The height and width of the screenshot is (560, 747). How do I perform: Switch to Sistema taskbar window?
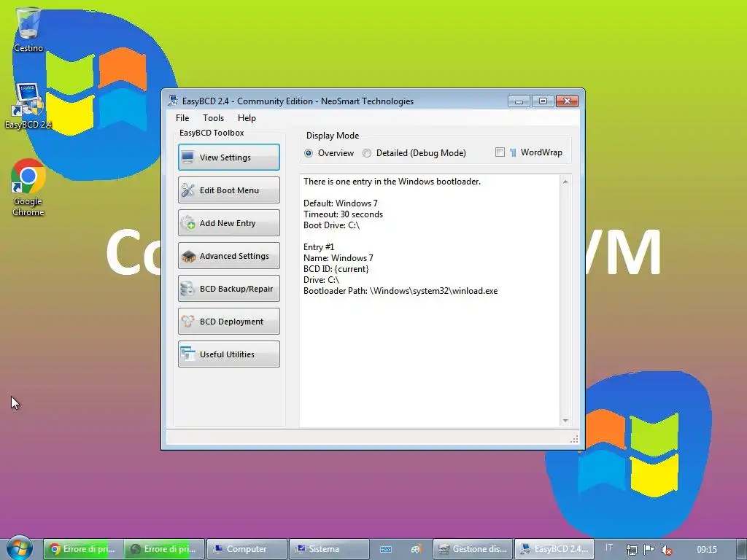tap(329, 549)
